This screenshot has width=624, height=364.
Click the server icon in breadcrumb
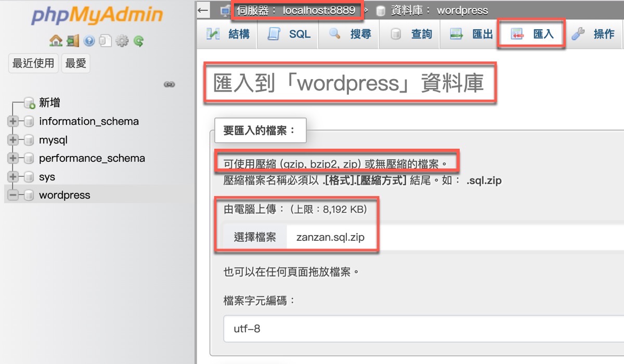tap(225, 10)
